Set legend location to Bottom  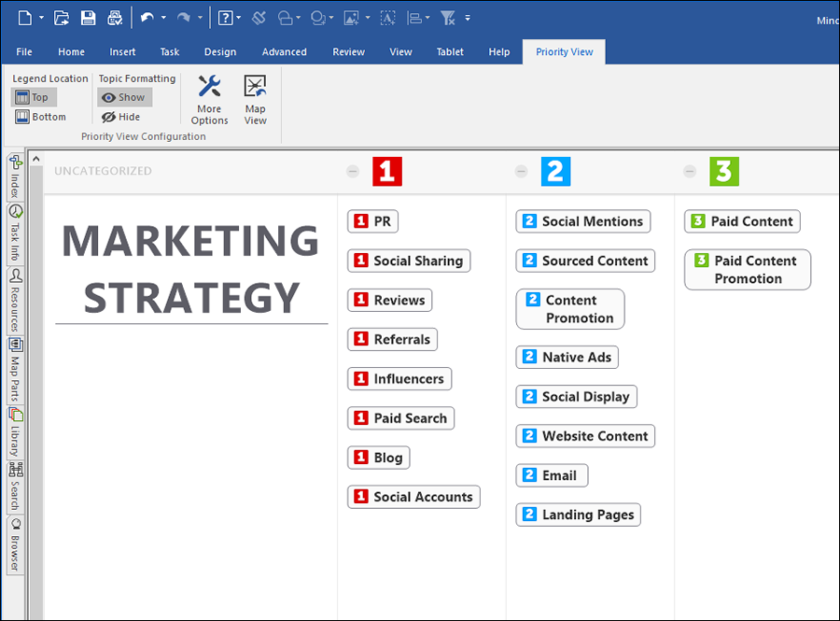tap(40, 117)
